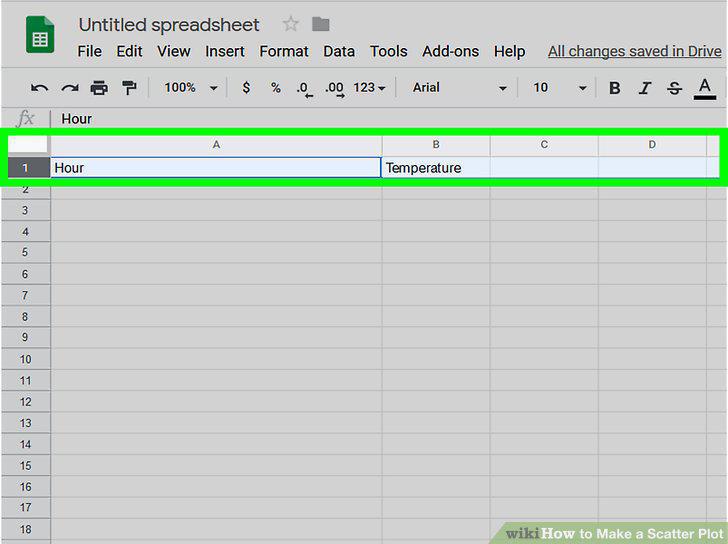728x544 pixels.
Task: Toggle italic formatting
Action: click(x=644, y=88)
